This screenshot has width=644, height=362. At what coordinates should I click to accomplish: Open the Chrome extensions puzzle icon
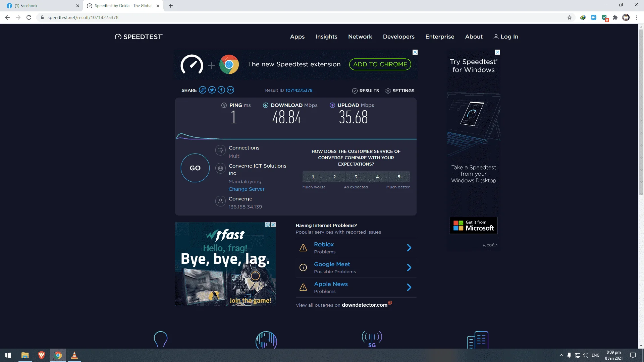pyautogui.click(x=615, y=17)
